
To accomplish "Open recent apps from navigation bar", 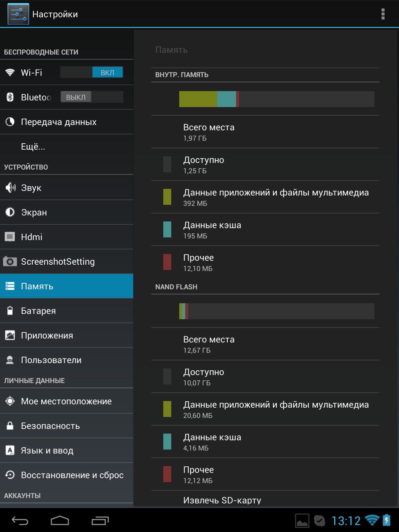I will point(100,520).
